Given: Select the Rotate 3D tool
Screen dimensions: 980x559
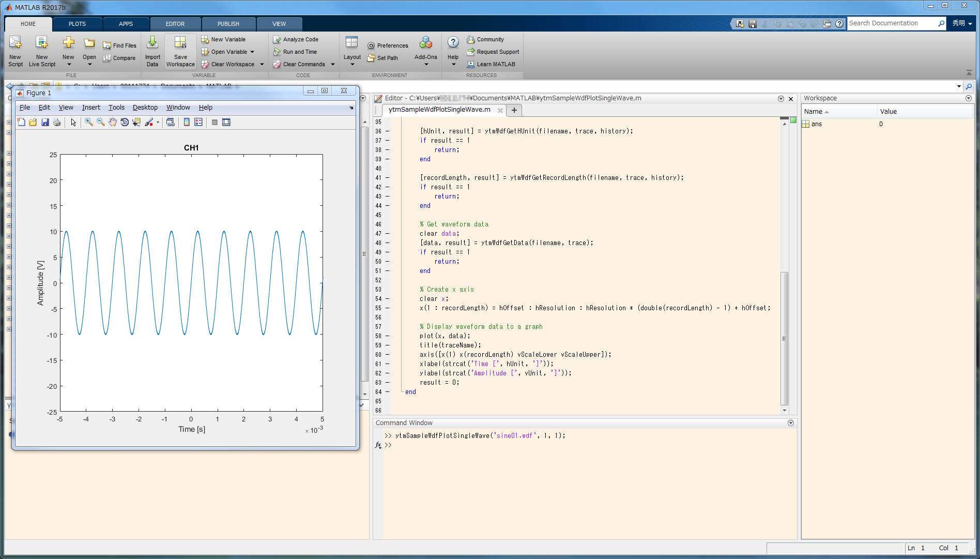Looking at the screenshot, I should click(125, 123).
